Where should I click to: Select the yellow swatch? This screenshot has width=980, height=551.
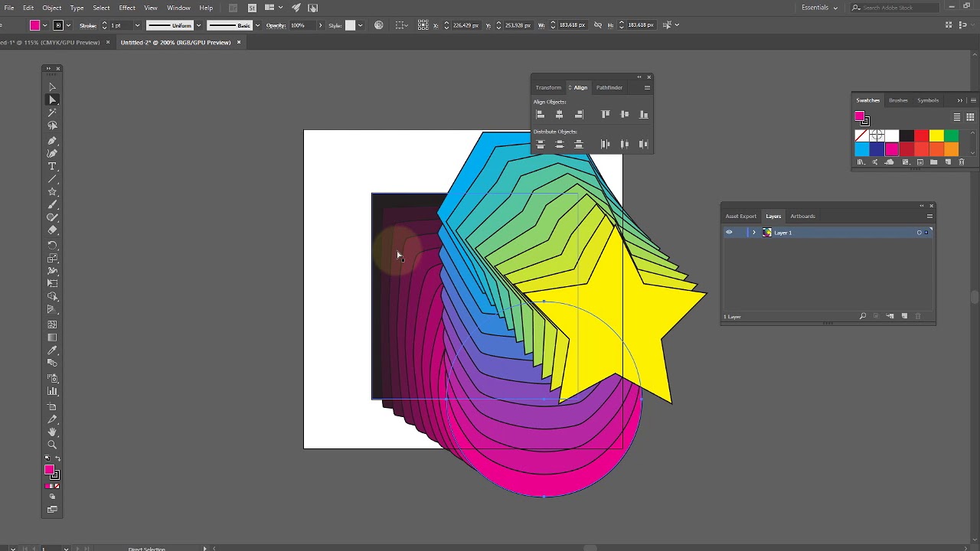[x=936, y=135]
